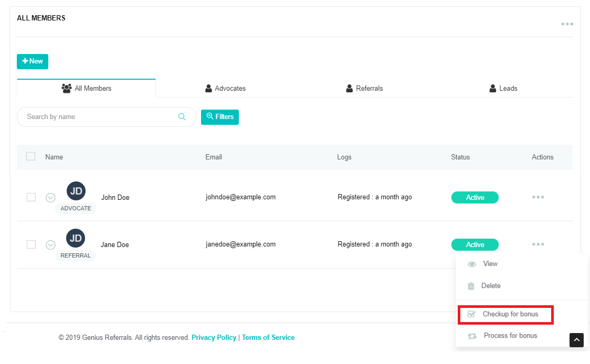The image size is (590, 364).
Task: Click Jane Doe's Active status badge
Action: tap(475, 244)
